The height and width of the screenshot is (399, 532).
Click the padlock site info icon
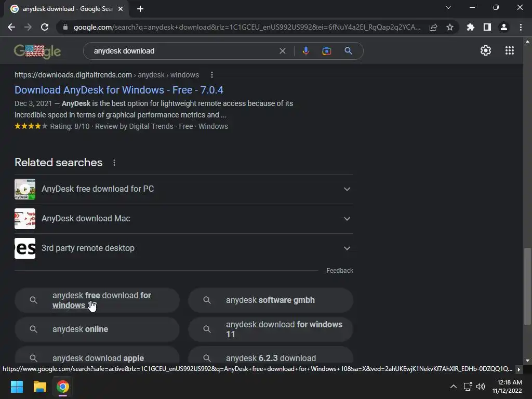[65, 27]
